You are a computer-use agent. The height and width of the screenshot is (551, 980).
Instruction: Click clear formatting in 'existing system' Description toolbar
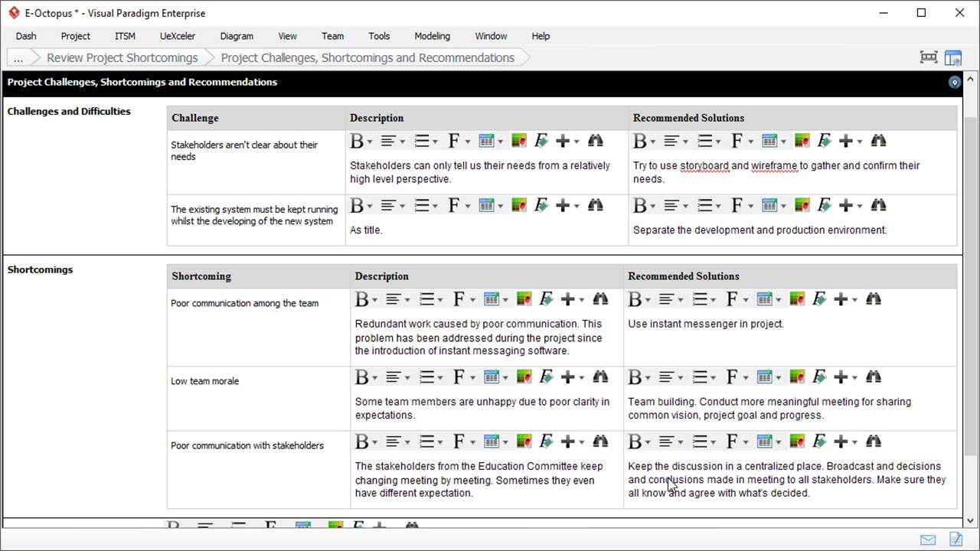(541, 205)
